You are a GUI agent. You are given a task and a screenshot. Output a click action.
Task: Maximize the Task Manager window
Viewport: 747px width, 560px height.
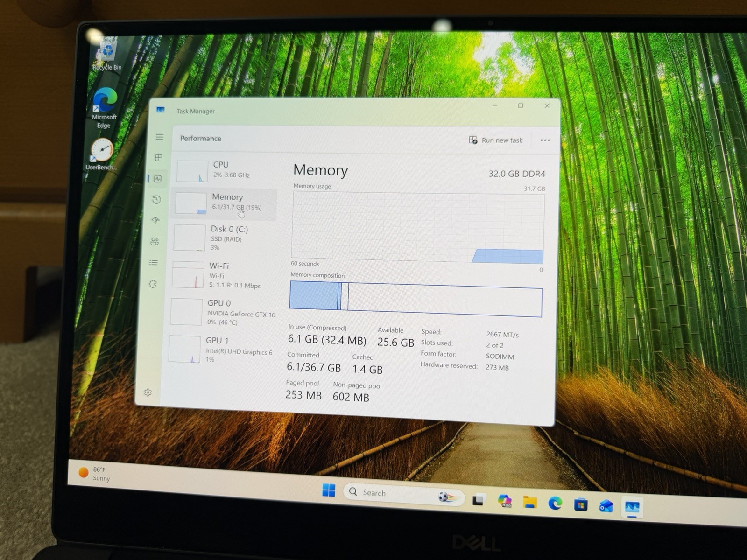[521, 105]
